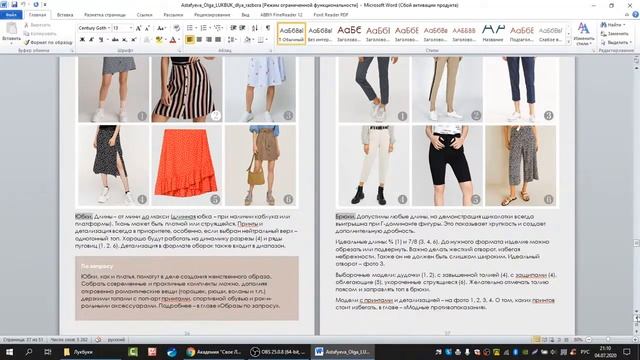Justify the paragraph text
This screenshot has width=640, height=360.
click(x=218, y=40)
